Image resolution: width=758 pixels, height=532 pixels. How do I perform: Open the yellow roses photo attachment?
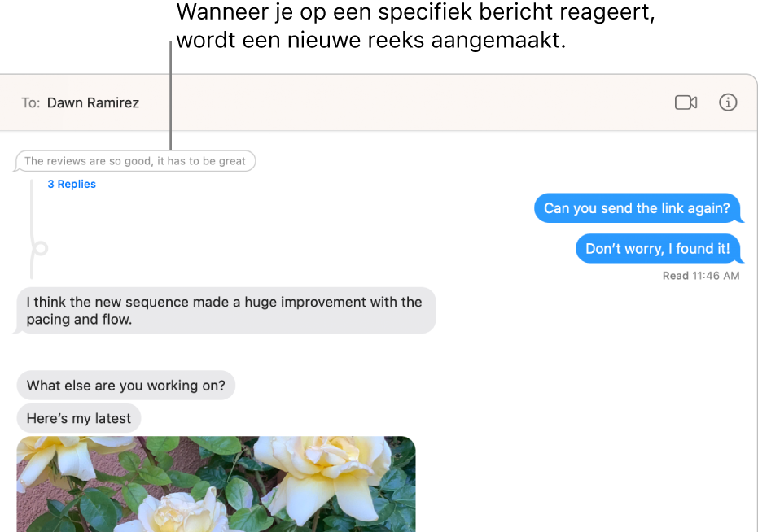click(216, 484)
